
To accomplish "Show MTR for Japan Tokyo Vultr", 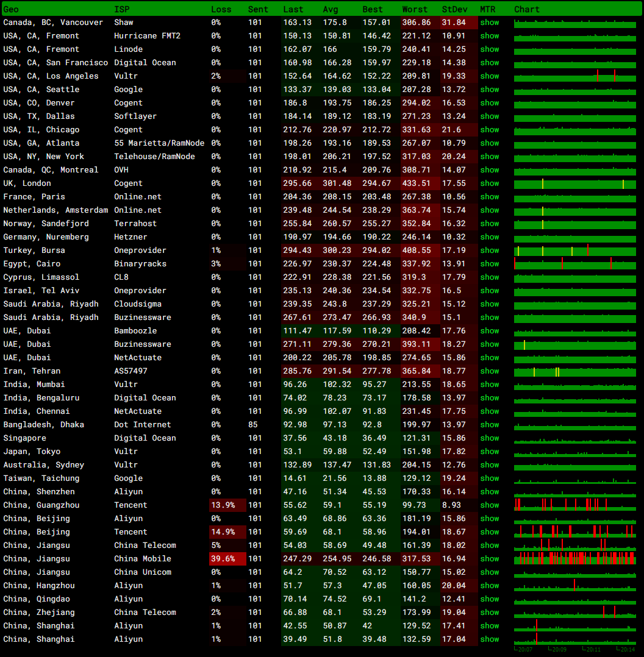I will pyautogui.click(x=489, y=452).
